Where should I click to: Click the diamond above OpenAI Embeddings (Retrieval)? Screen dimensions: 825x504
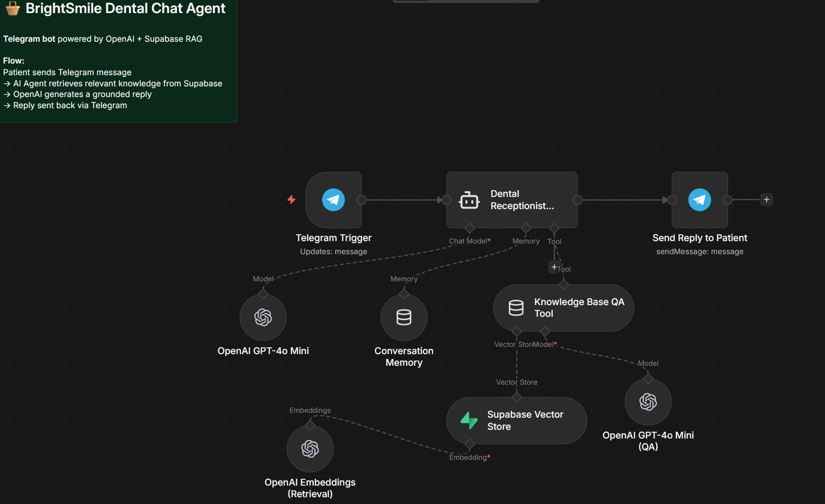tap(310, 425)
